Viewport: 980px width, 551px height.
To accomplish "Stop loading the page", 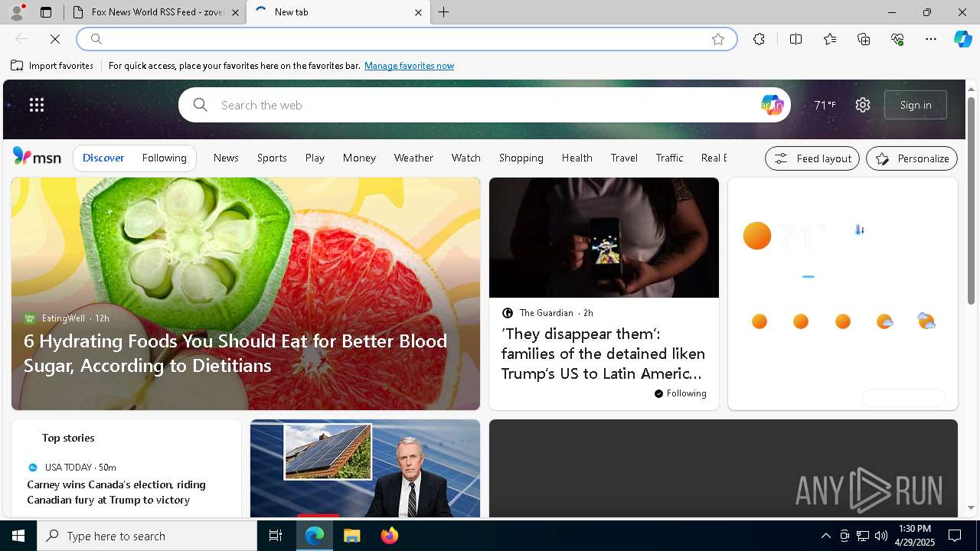I will pyautogui.click(x=55, y=39).
